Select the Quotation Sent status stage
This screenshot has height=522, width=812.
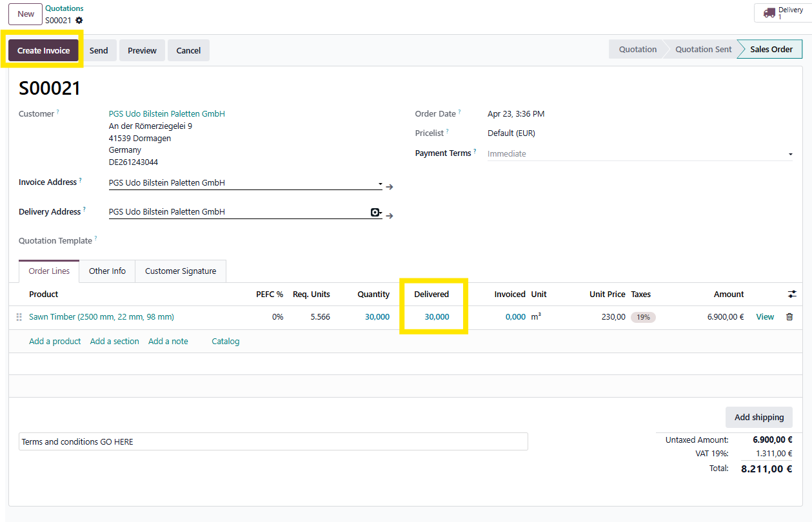tap(703, 50)
